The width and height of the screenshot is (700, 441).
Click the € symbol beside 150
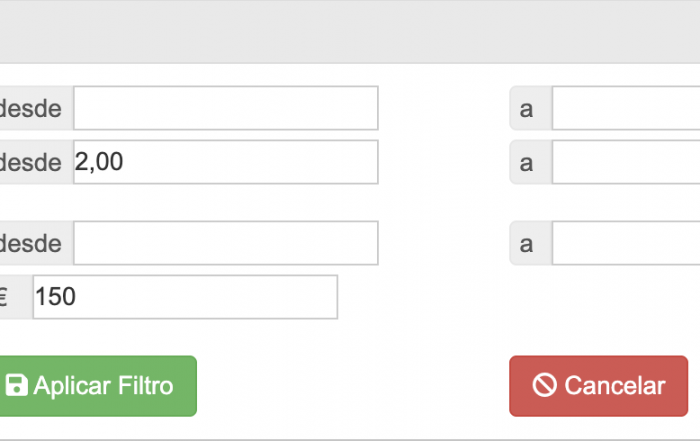5,297
